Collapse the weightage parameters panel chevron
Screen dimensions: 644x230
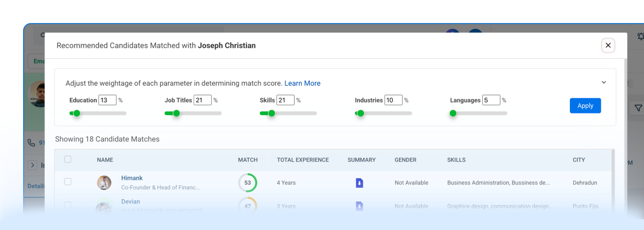[604, 82]
